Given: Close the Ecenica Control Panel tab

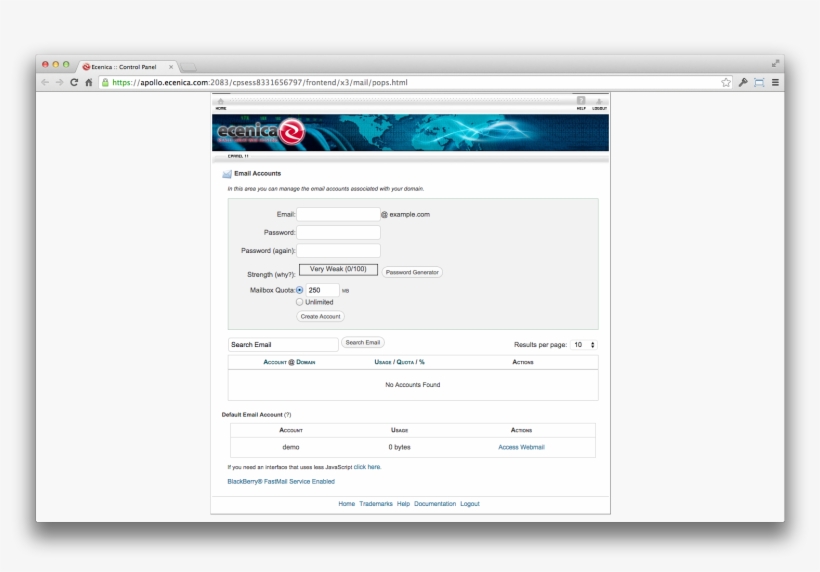Looking at the screenshot, I should pyautogui.click(x=171, y=67).
